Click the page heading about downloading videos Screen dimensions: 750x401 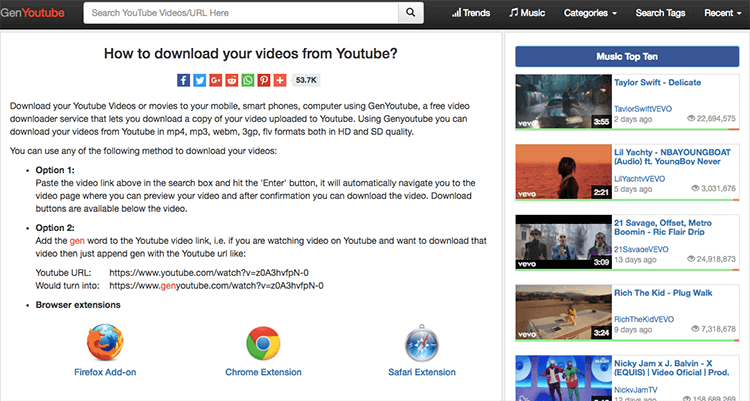point(251,54)
